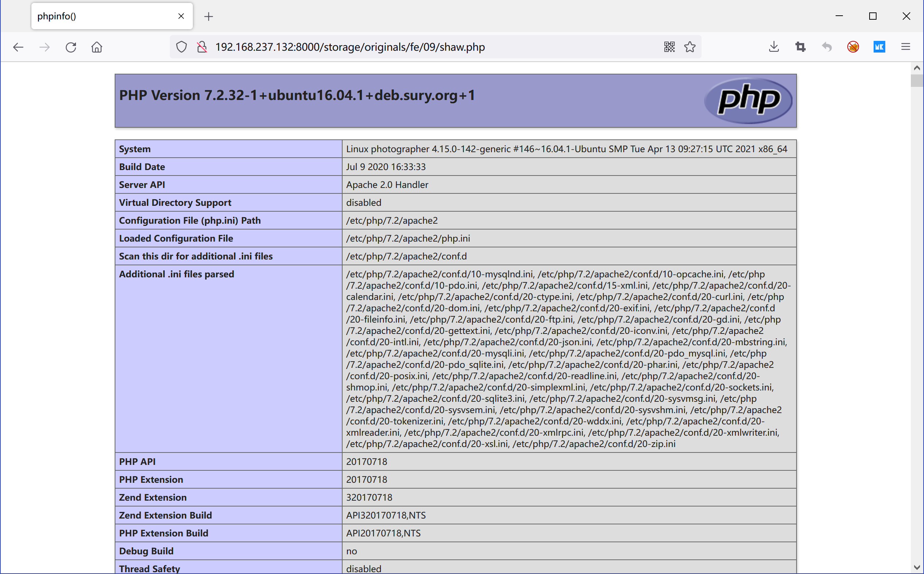The image size is (924, 574).
Task: Select the phpinfo() tab
Action: tap(112, 16)
